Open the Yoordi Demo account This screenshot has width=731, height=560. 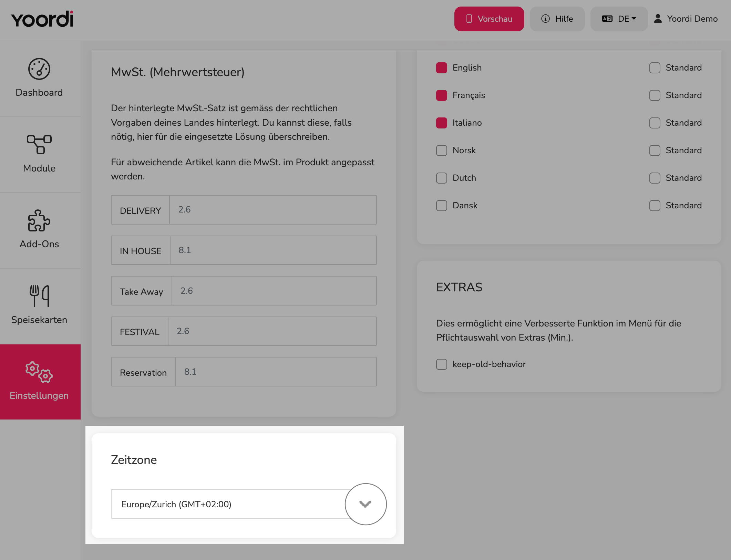coord(686,19)
